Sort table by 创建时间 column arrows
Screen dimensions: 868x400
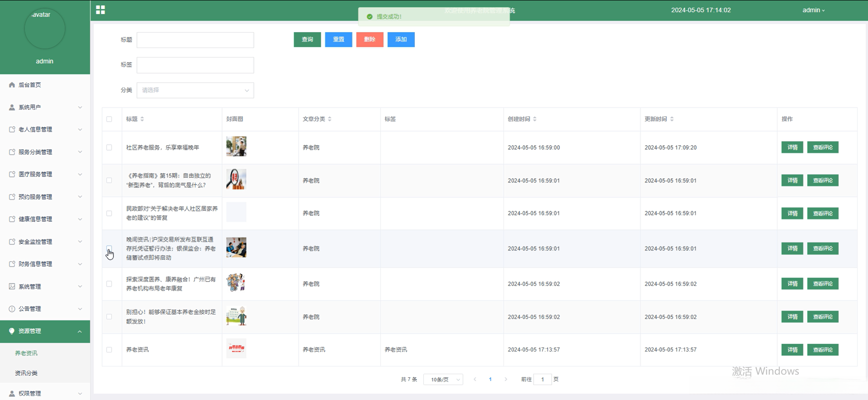[x=535, y=119]
